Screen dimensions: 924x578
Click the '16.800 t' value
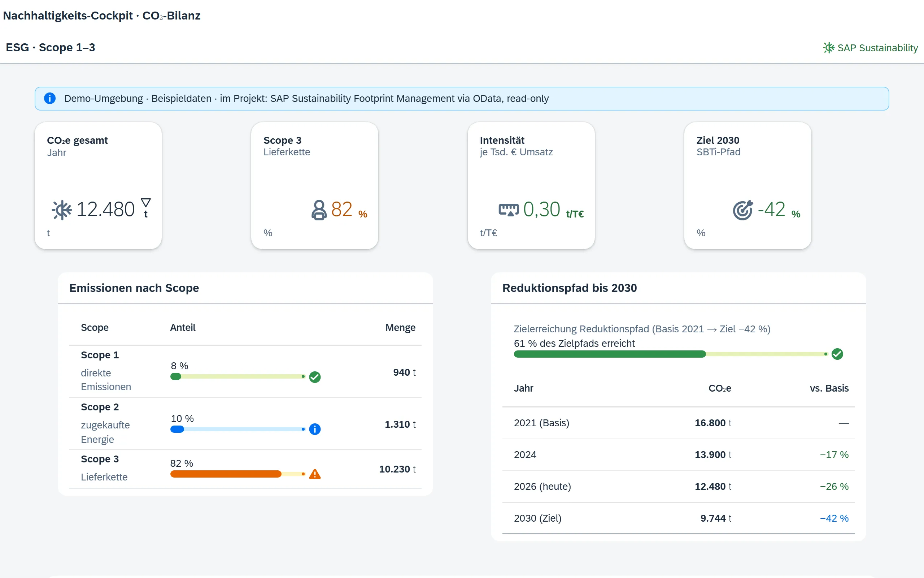click(713, 423)
